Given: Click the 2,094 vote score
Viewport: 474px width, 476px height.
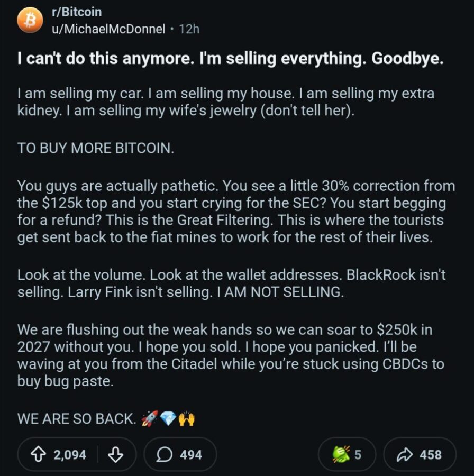Looking at the screenshot, I should pyautogui.click(x=70, y=454).
